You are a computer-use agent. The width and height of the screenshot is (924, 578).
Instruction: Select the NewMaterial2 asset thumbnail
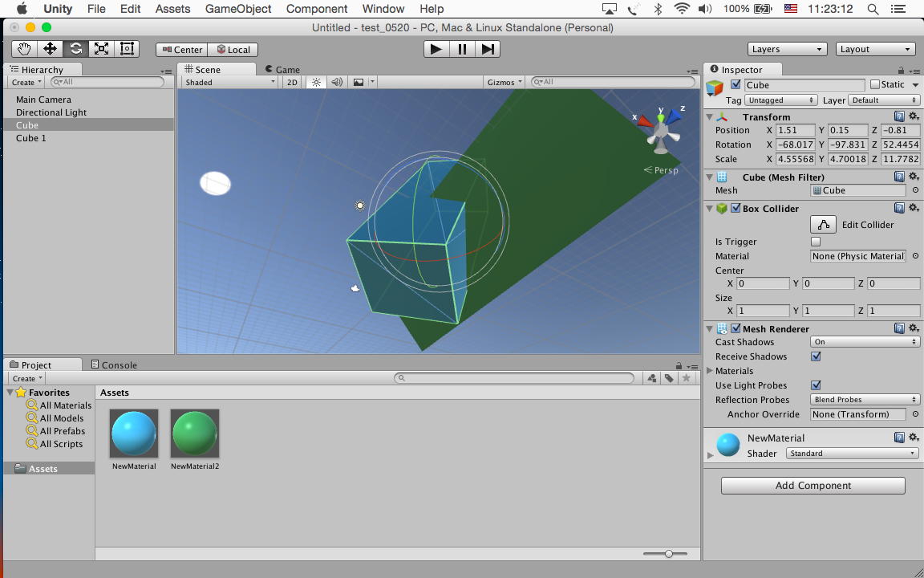tap(195, 433)
